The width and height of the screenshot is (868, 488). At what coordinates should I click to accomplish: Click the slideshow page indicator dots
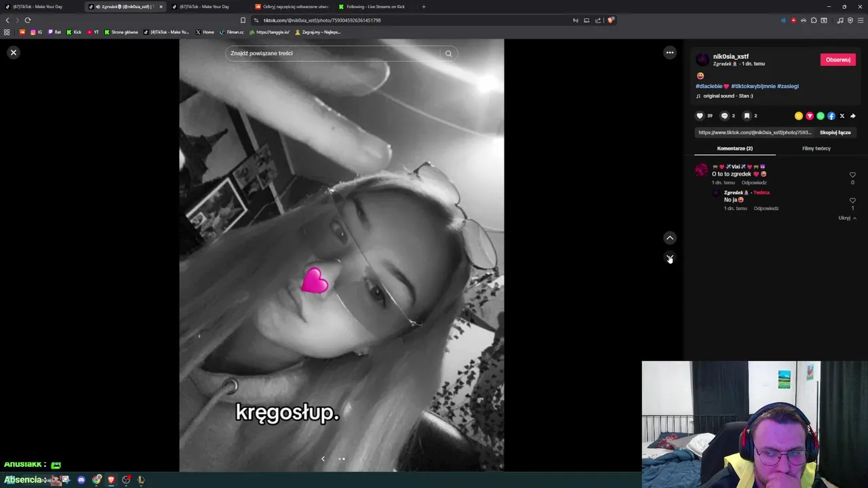coord(342,459)
